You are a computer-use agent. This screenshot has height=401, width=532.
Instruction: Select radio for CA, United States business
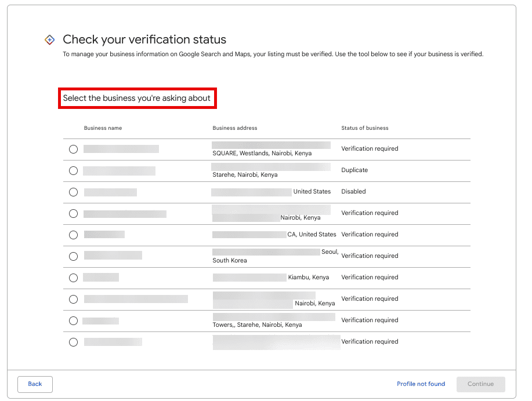click(x=73, y=235)
